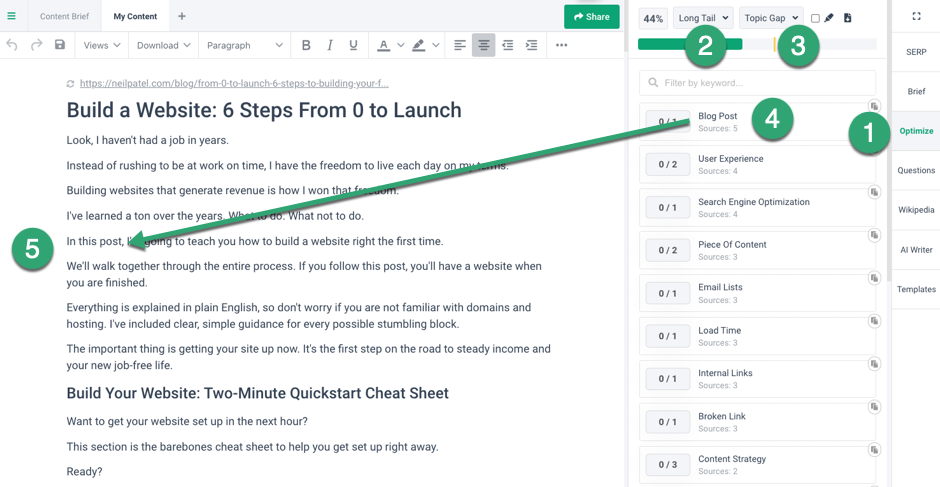This screenshot has height=487, width=940.
Task: Click the 0 / 3 count for Content Strategy
Action: coord(668,465)
